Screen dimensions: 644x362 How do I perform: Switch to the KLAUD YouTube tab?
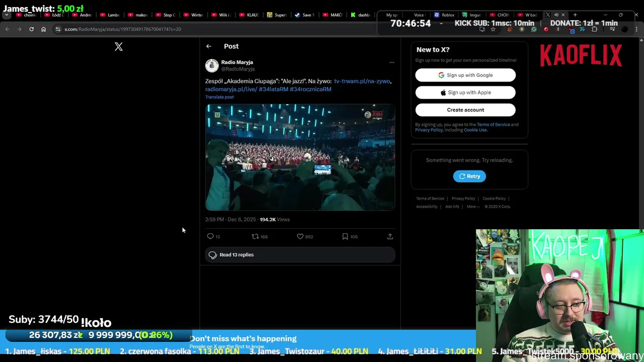pyautogui.click(x=249, y=15)
